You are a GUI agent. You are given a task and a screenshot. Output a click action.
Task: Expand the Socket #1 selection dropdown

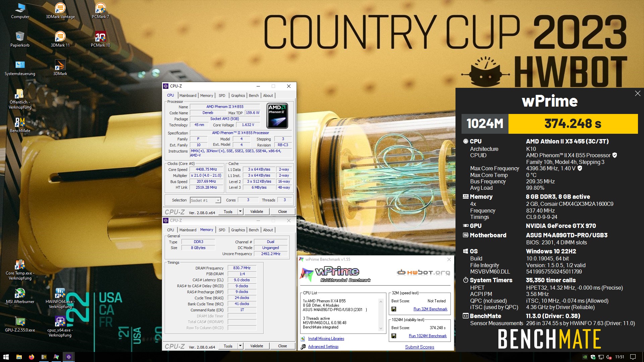[218, 200]
